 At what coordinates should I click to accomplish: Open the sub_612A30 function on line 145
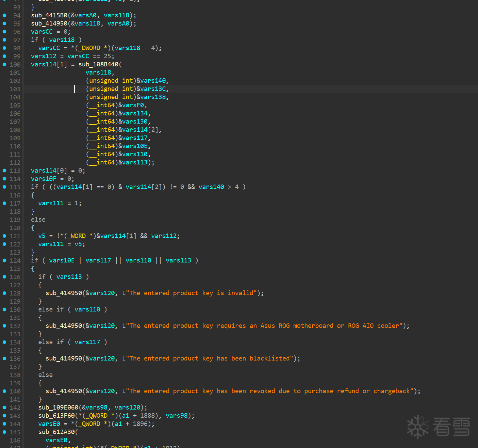point(56,432)
